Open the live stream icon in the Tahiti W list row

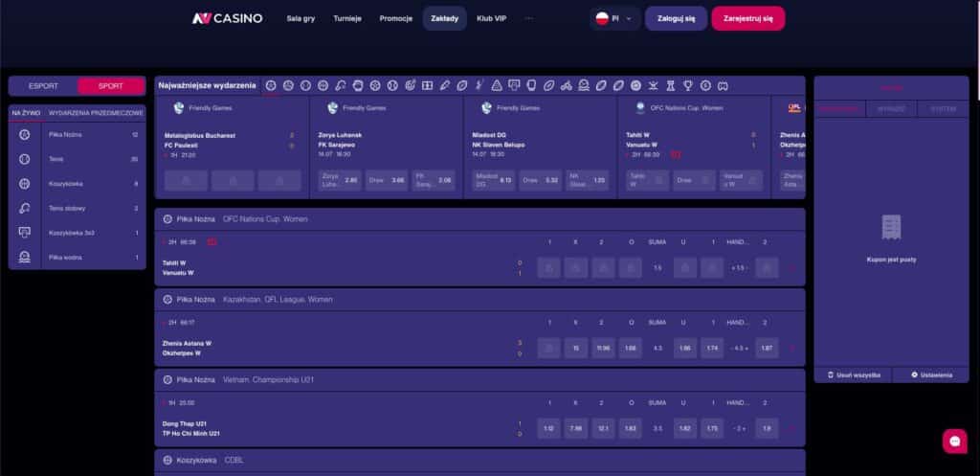tap(212, 242)
